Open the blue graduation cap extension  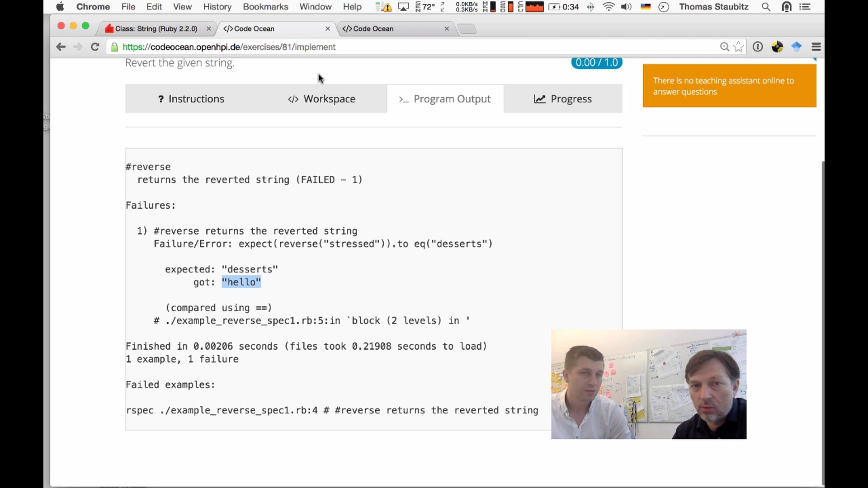tap(797, 47)
